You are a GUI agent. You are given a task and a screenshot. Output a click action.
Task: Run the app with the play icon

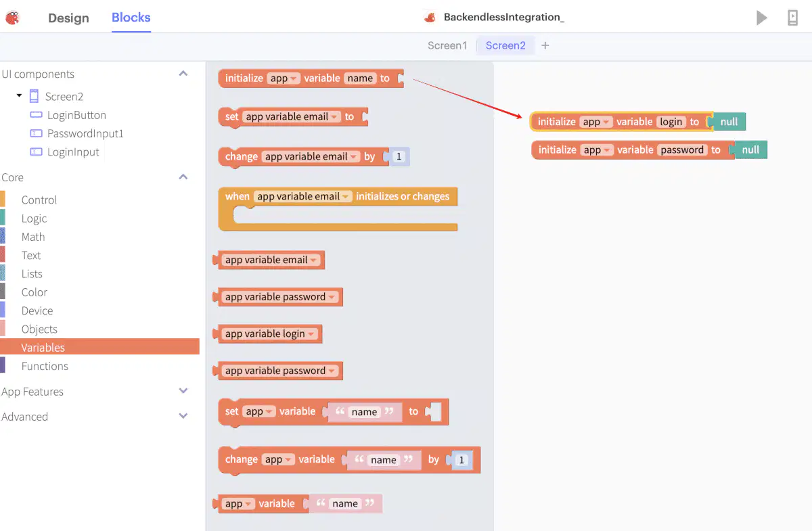pyautogui.click(x=762, y=18)
